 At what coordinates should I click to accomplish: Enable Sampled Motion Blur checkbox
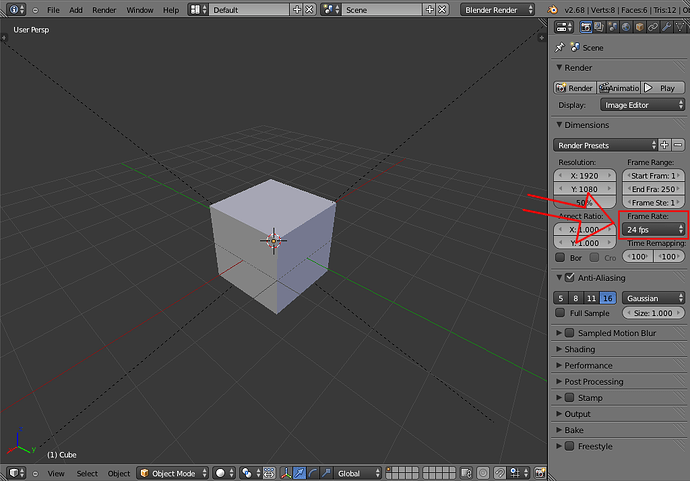569,333
